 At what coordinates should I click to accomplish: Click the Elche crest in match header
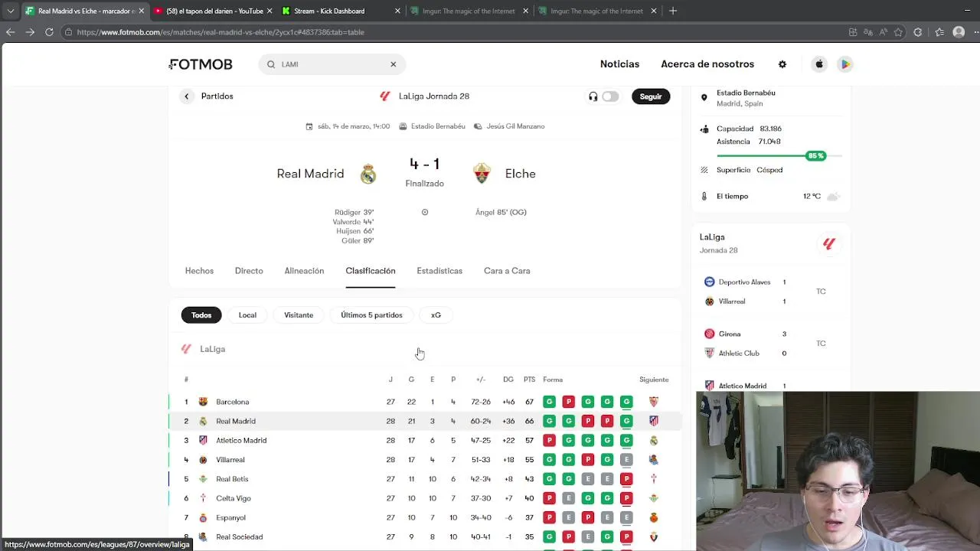click(482, 174)
